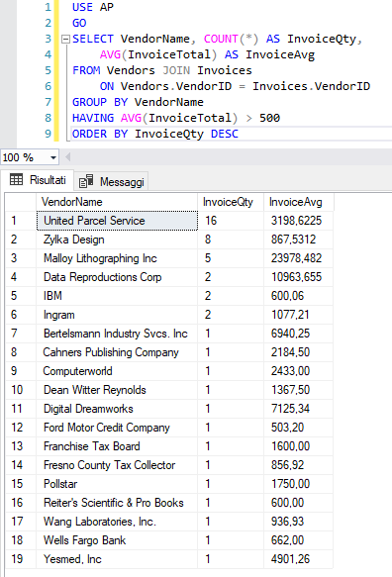Click the United Parcel Service cell
This screenshot has width=392, height=577.
point(117,221)
